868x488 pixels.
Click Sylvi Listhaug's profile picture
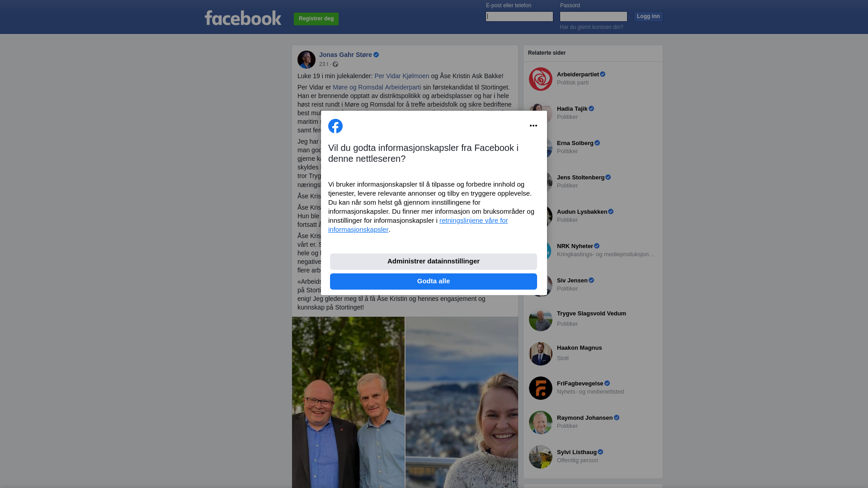click(541, 457)
